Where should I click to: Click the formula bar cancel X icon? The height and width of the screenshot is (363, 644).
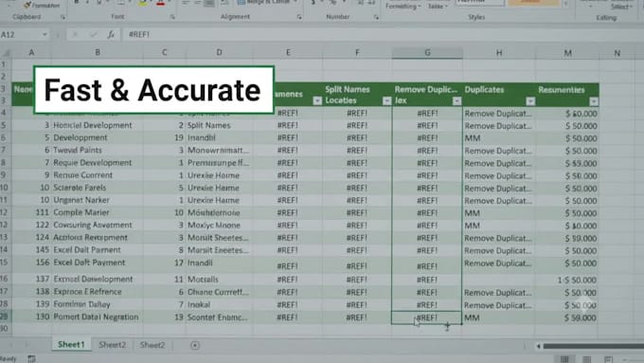[x=75, y=34]
